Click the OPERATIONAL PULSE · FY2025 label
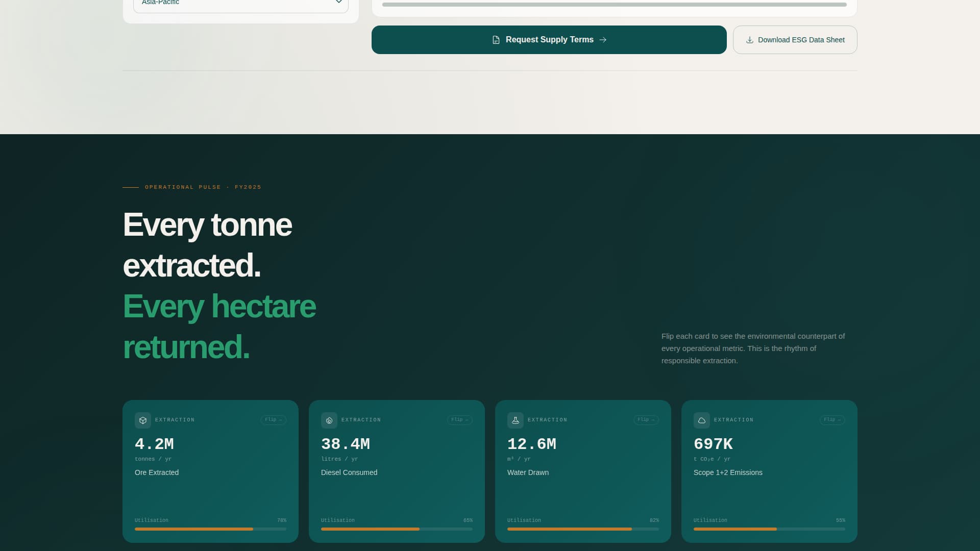 tap(203, 187)
